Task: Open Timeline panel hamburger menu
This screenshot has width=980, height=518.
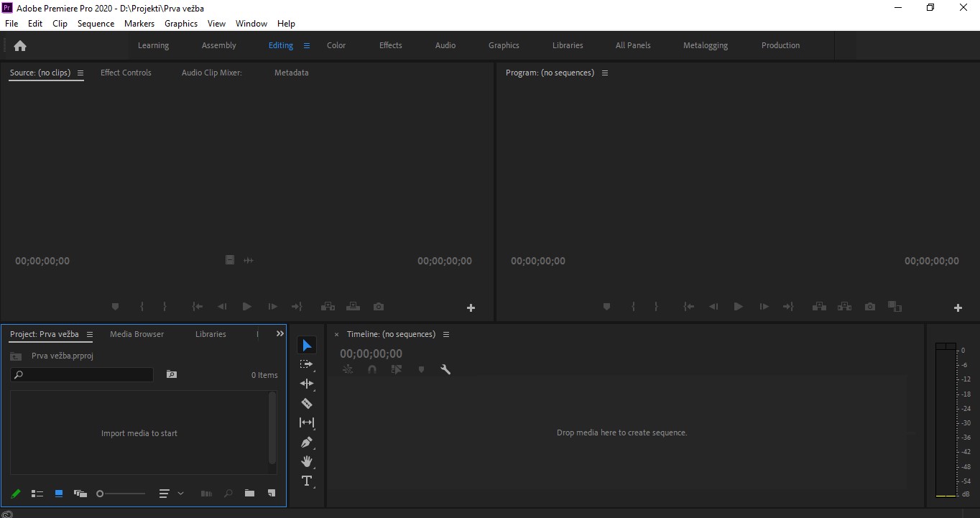Action: 446,334
